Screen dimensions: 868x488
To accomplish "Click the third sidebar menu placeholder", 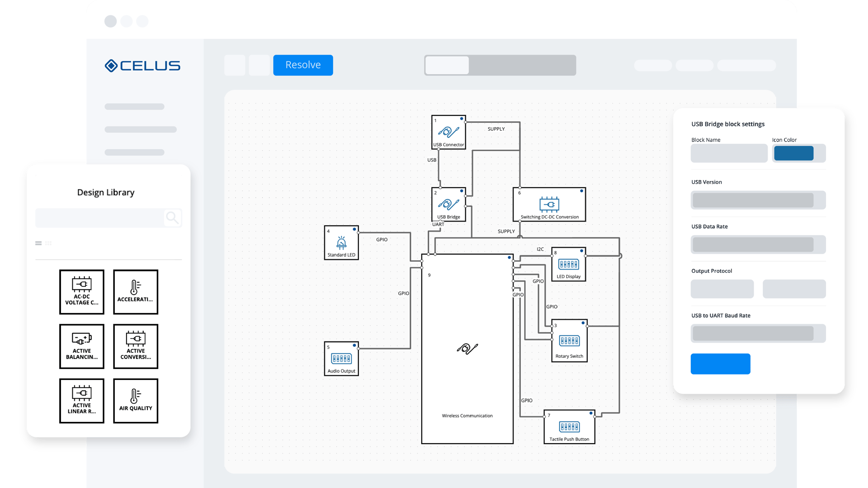I will pyautogui.click(x=134, y=152).
